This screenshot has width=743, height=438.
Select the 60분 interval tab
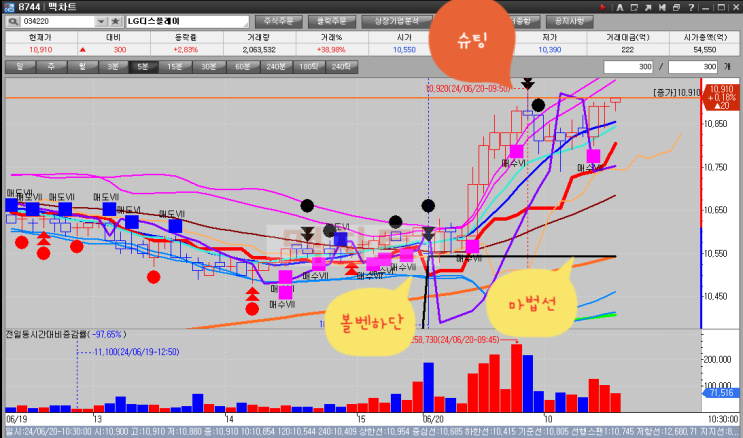click(243, 67)
